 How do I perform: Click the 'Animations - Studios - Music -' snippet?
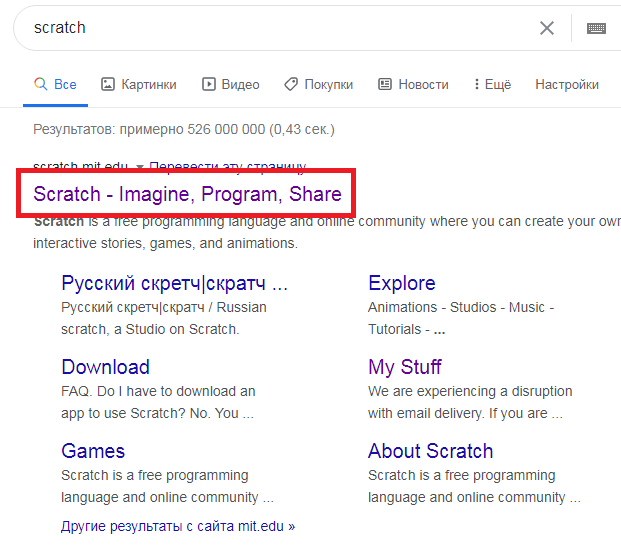[461, 307]
